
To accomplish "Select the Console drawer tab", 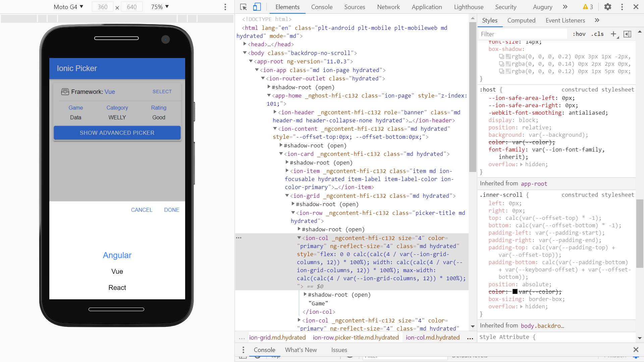I will (264, 350).
